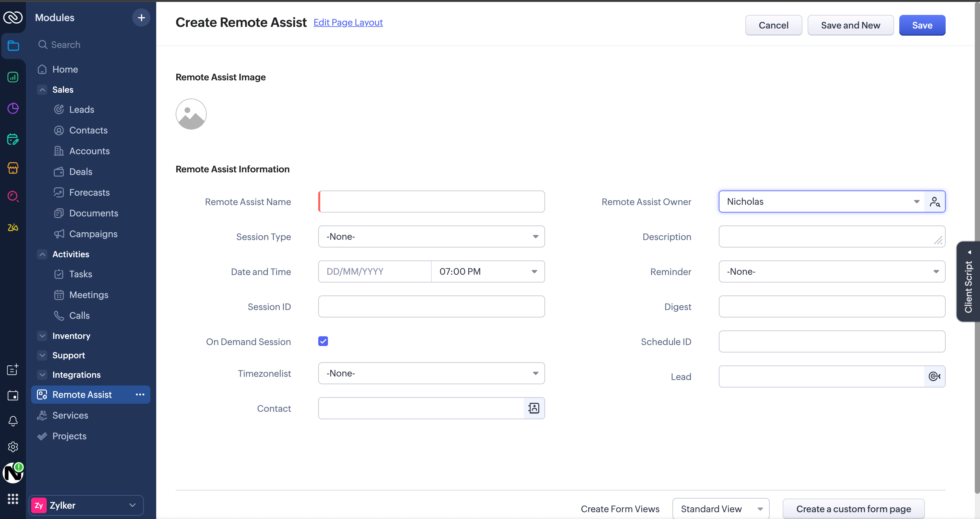Uncheck the On Demand Session checkbox

pyautogui.click(x=323, y=341)
